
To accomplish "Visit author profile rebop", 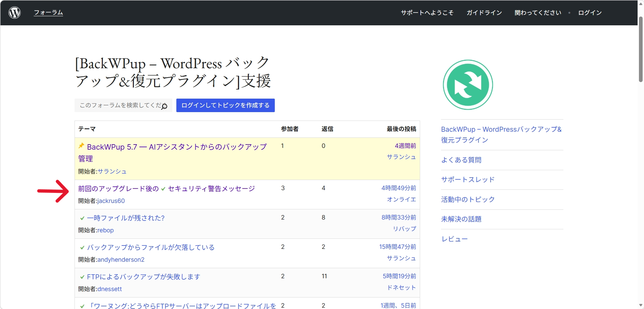I will pyautogui.click(x=106, y=230).
